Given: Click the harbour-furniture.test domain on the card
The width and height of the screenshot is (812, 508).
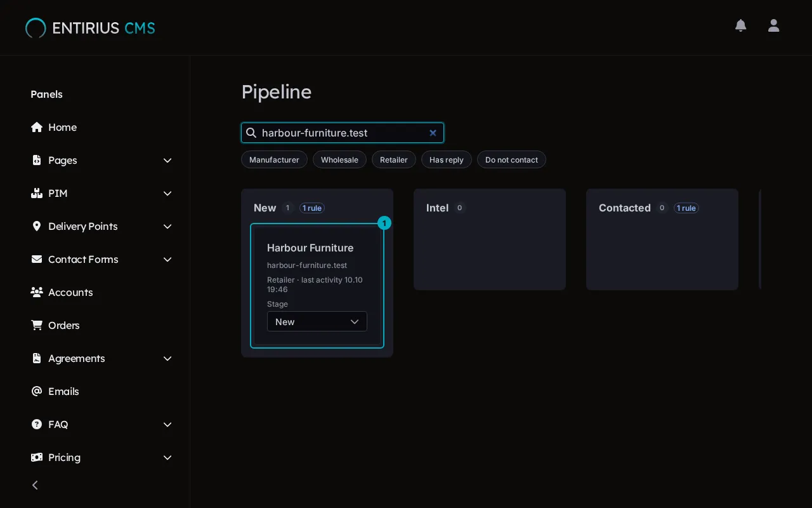Looking at the screenshot, I should [307, 265].
